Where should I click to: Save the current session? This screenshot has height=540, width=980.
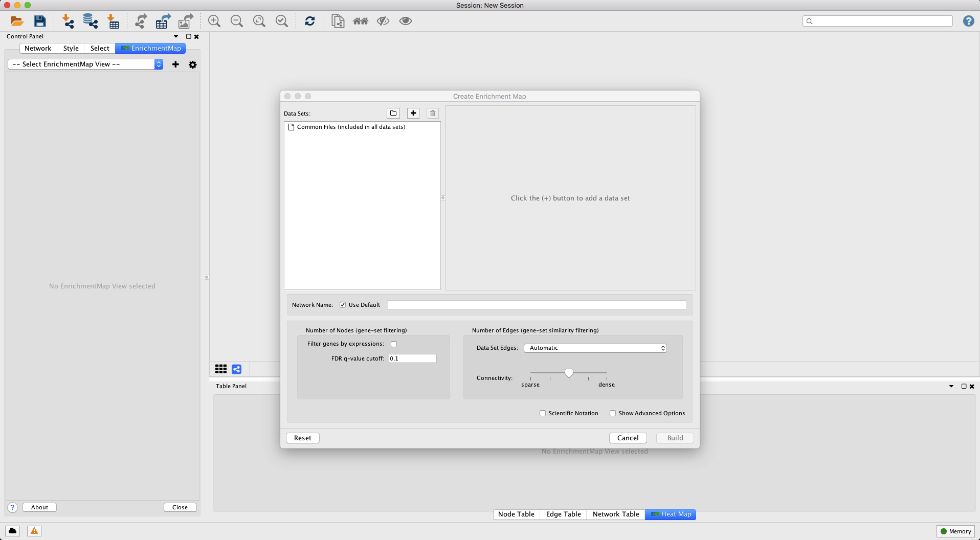point(40,21)
